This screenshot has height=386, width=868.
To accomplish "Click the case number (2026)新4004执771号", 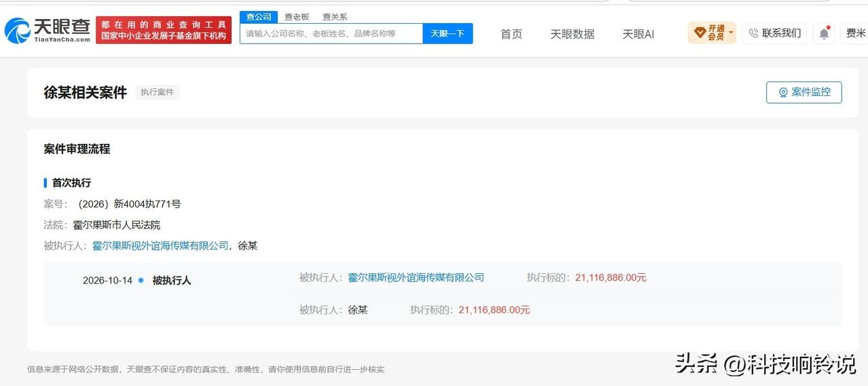I will tap(130, 204).
